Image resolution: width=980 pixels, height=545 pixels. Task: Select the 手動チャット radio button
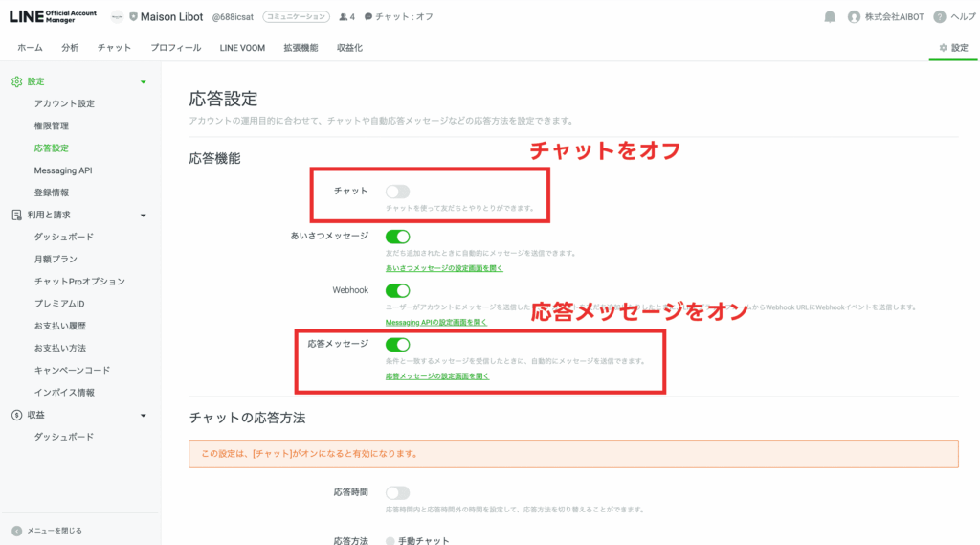390,541
